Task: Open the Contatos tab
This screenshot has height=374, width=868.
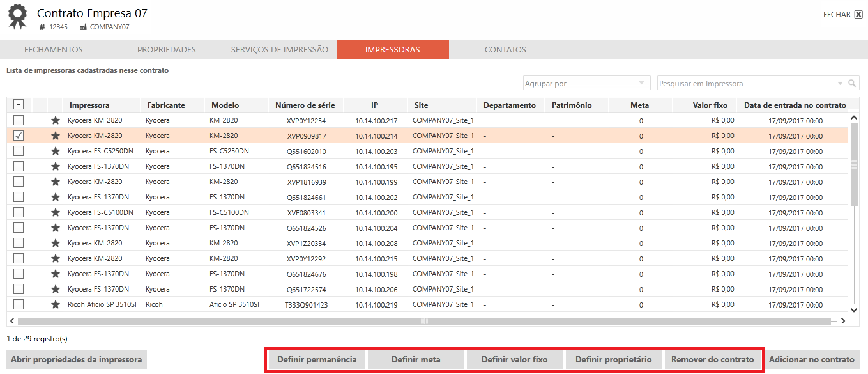Action: (x=505, y=49)
